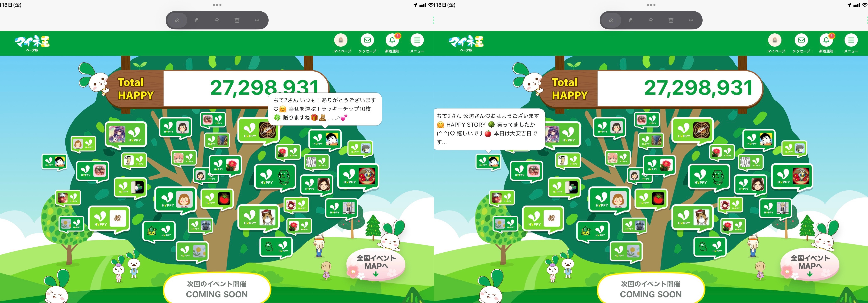Open the メニュー hamburger in left window

(x=417, y=40)
